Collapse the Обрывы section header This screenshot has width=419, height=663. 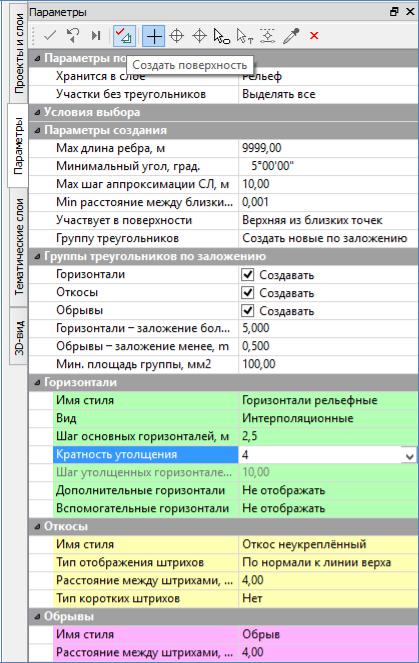click(x=38, y=616)
